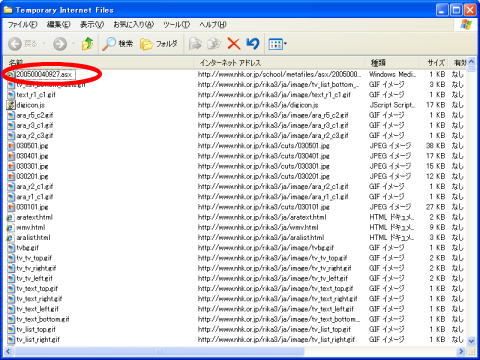Select the file name tv_text_bottom.gif
The width and height of the screenshot is (480, 360).
[43, 319]
